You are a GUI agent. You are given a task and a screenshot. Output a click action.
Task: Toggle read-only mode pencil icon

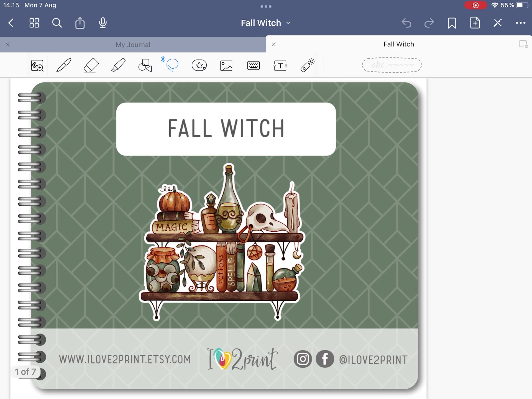(x=498, y=23)
